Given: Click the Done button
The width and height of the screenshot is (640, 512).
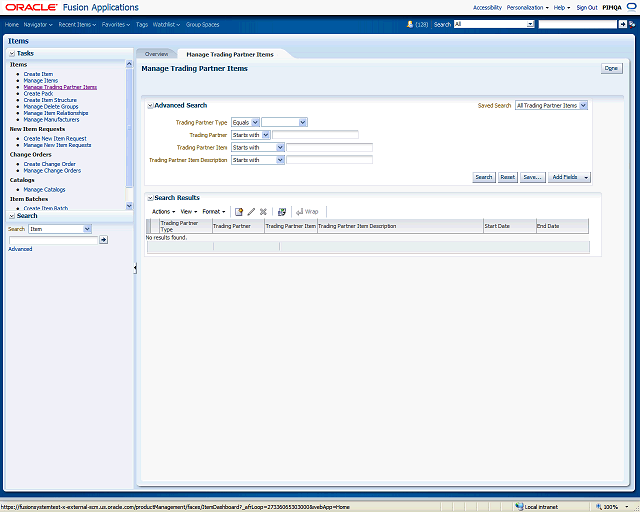Looking at the screenshot, I should [x=611, y=68].
